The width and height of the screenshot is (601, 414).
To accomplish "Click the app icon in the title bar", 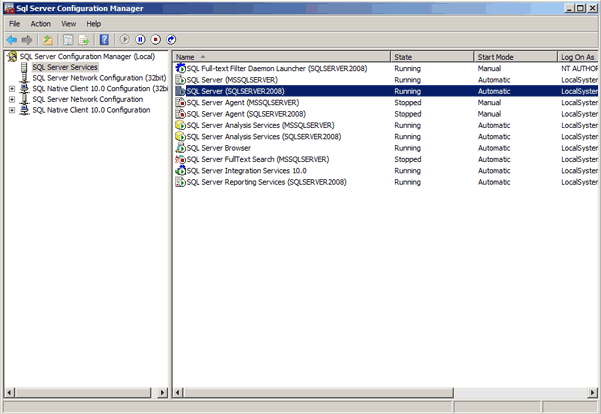I will 9,8.
